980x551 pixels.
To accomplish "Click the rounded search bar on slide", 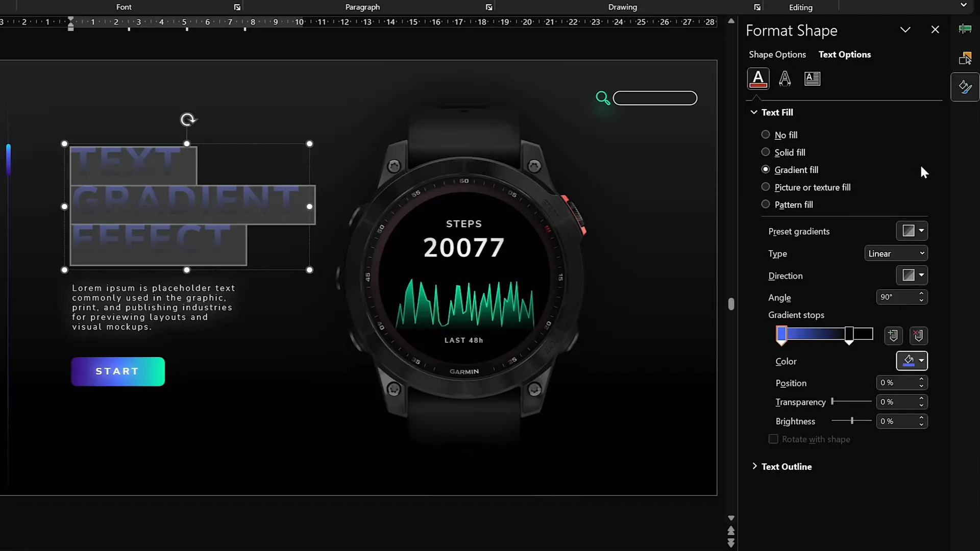I will click(655, 98).
